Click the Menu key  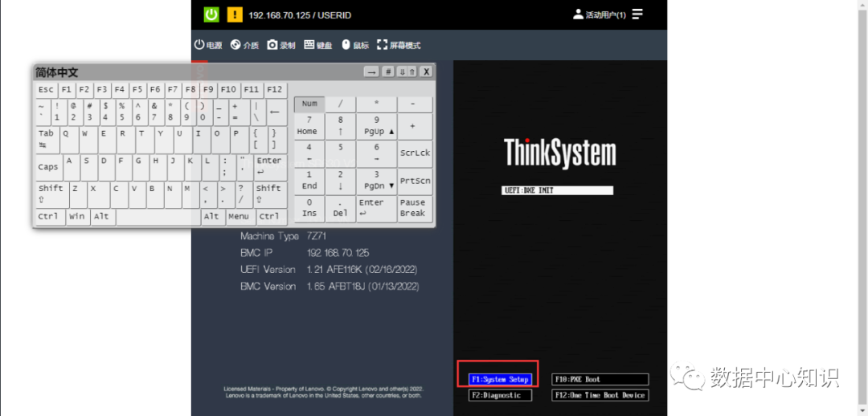tap(240, 217)
